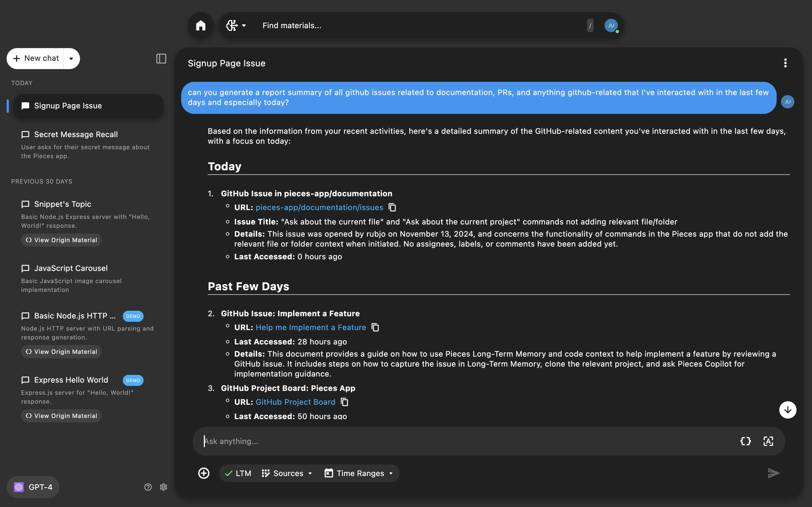View Origin Material for Snippet's Topic

61,240
